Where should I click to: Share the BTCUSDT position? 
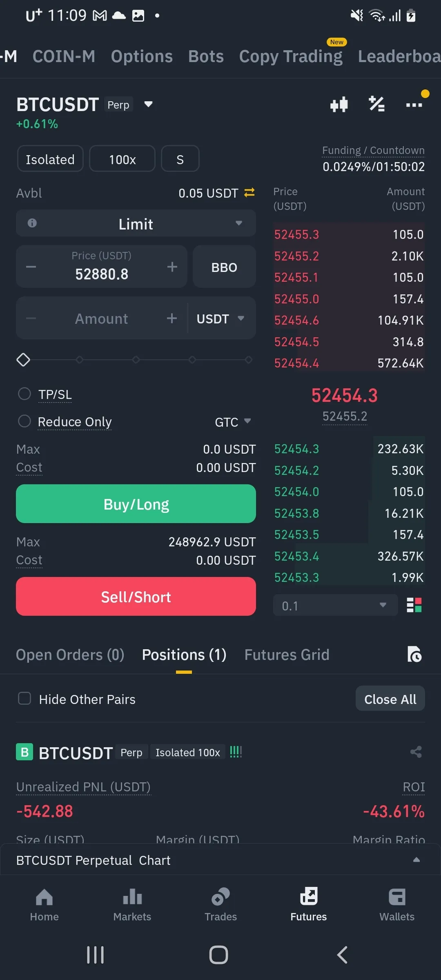416,752
